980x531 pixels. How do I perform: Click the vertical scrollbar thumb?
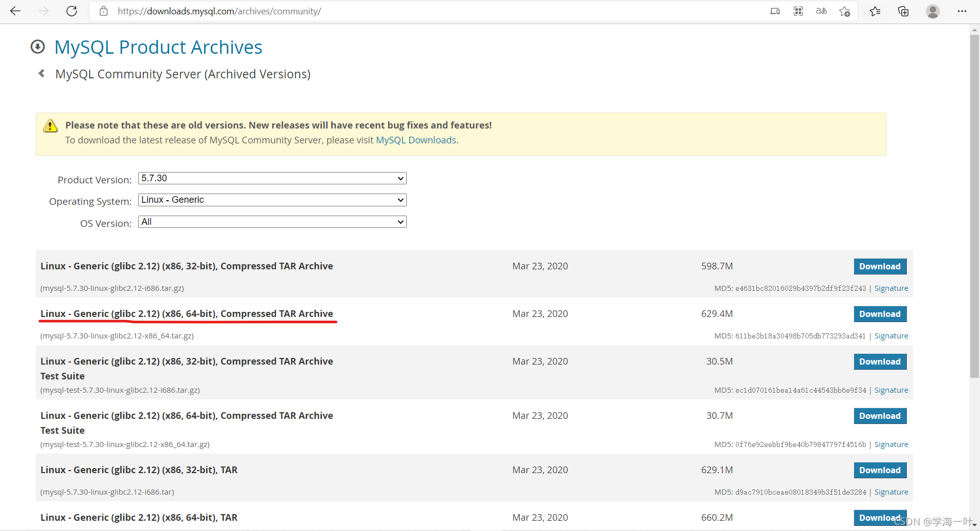974,206
